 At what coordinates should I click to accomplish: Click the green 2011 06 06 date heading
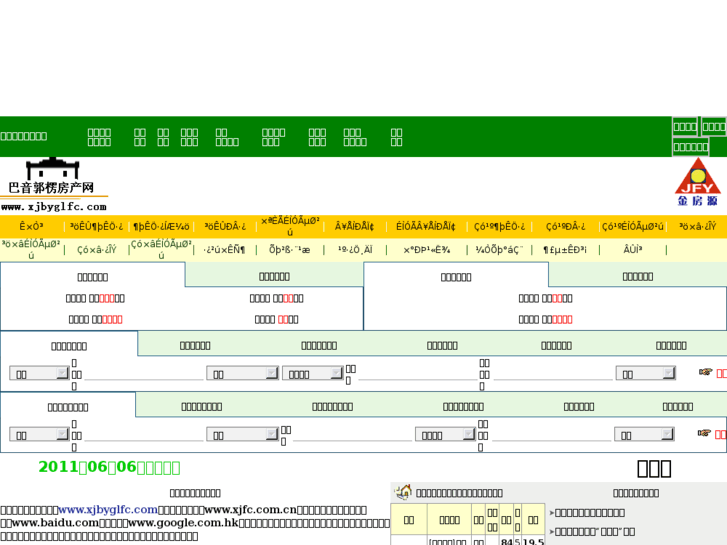[109, 467]
